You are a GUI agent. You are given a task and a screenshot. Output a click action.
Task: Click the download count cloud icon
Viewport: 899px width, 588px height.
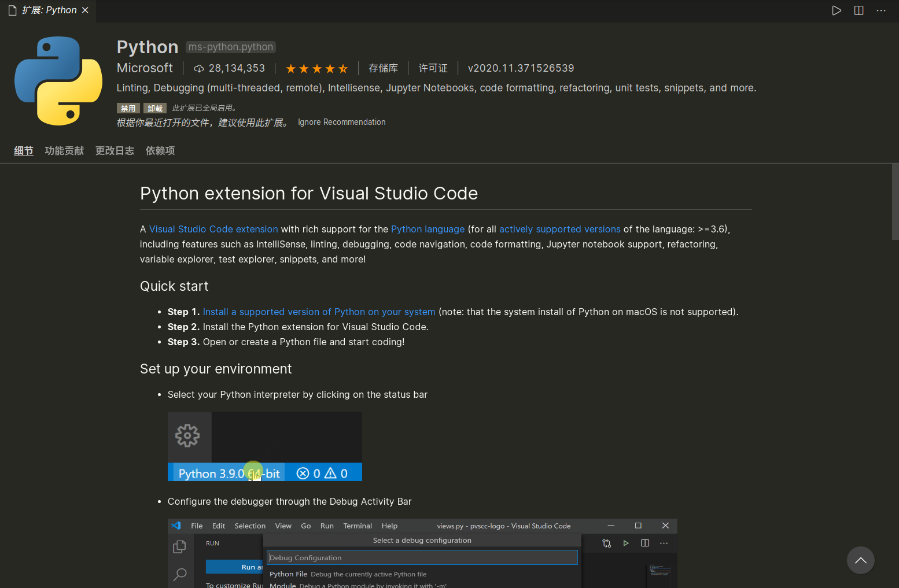pyautogui.click(x=199, y=69)
